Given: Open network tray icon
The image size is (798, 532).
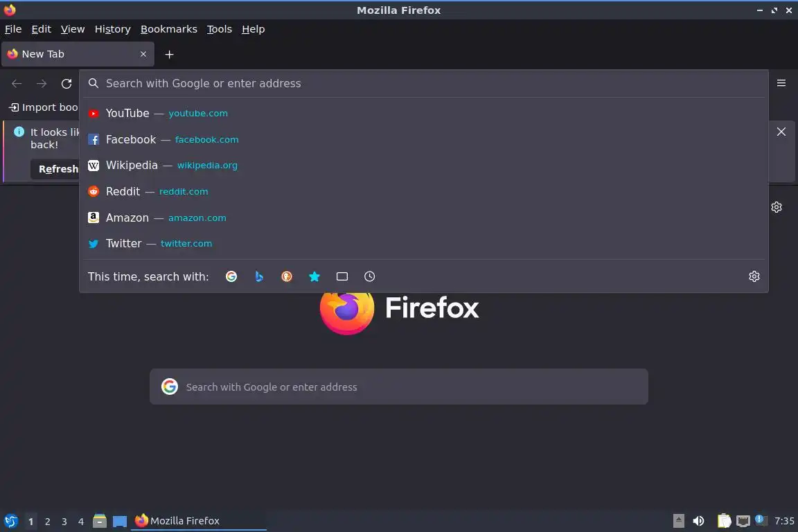Looking at the screenshot, I should coord(743,521).
